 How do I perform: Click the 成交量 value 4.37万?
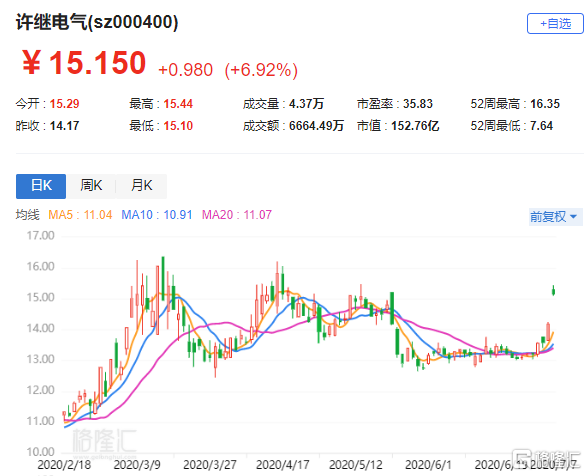pos(306,104)
